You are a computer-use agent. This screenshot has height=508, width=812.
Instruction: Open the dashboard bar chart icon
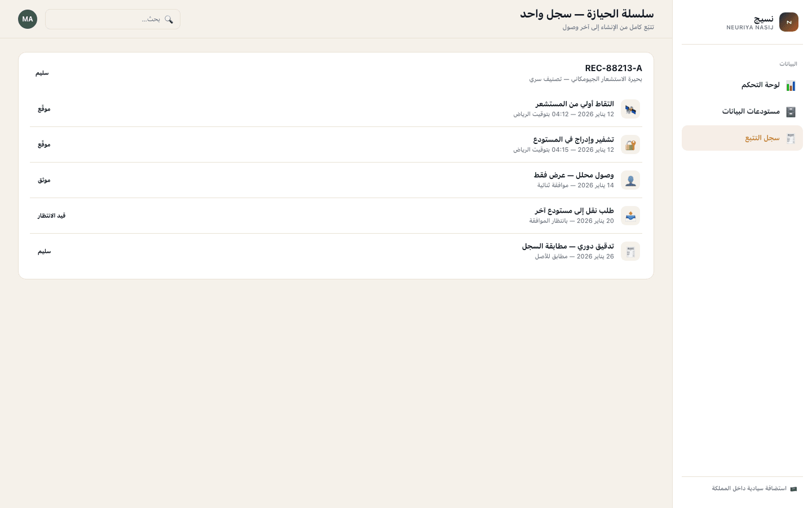pos(791,85)
